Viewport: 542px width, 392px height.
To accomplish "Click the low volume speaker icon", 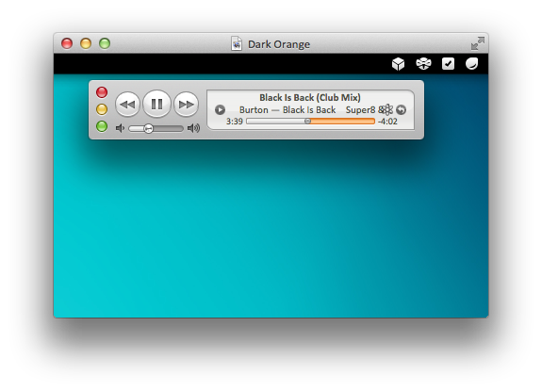I will pos(120,128).
